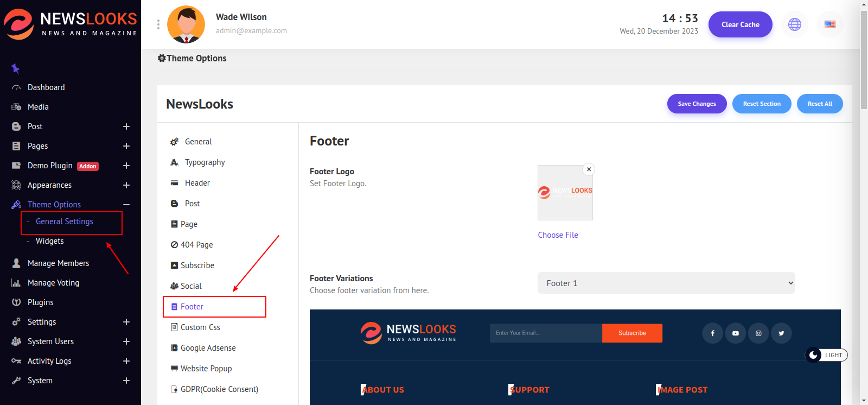Select the Widgets submenu item
Screen dimensions: 868x405
pos(50,241)
